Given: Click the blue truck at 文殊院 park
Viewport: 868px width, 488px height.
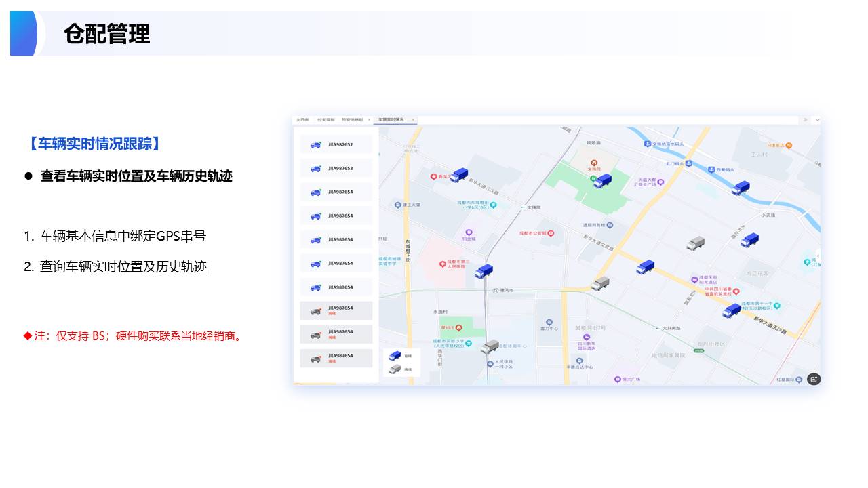Looking at the screenshot, I should 601,181.
